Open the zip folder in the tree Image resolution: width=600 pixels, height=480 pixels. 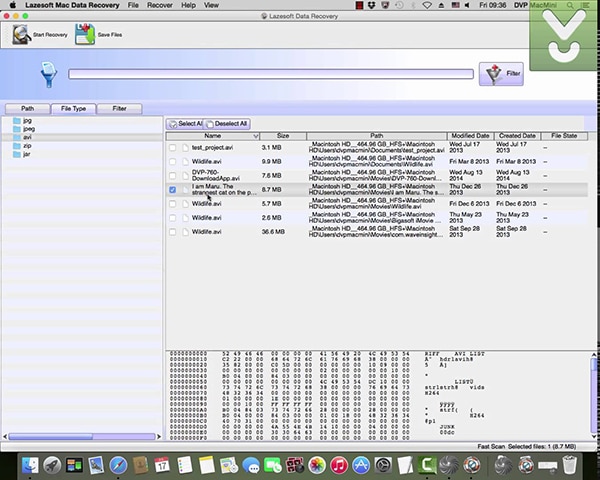(x=17, y=146)
